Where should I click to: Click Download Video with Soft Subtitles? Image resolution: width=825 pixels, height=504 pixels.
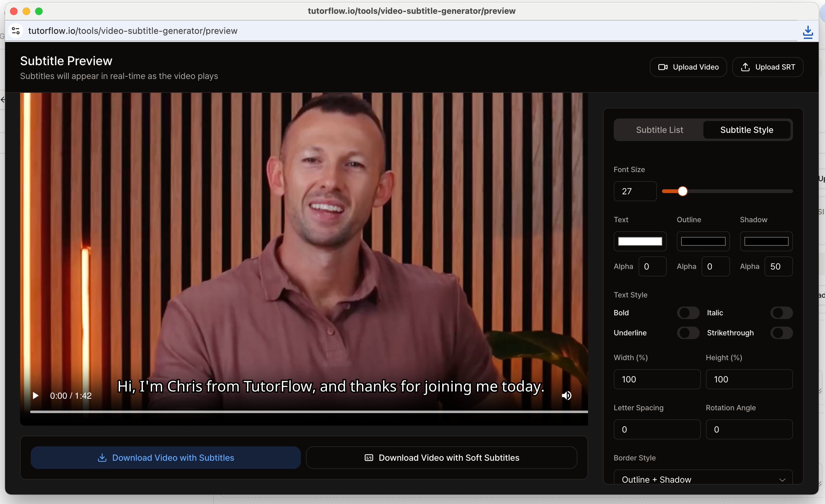[441, 458]
